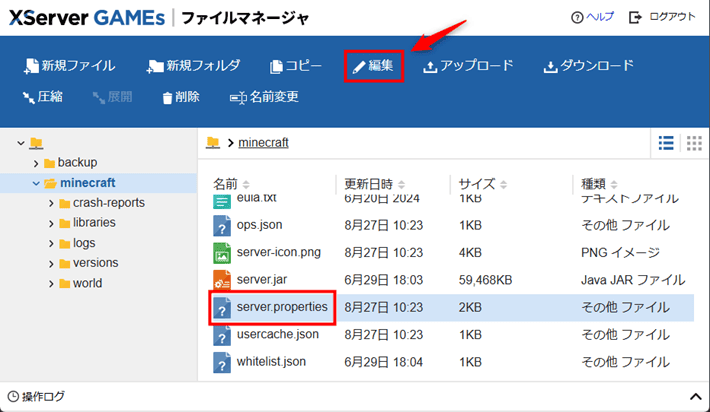Delete the selected file with 削除
The width and height of the screenshot is (710, 412).
click(x=181, y=97)
